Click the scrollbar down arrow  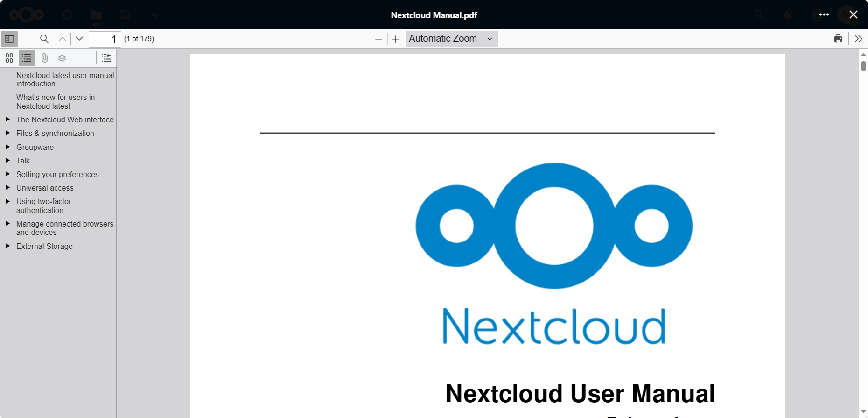point(863,412)
